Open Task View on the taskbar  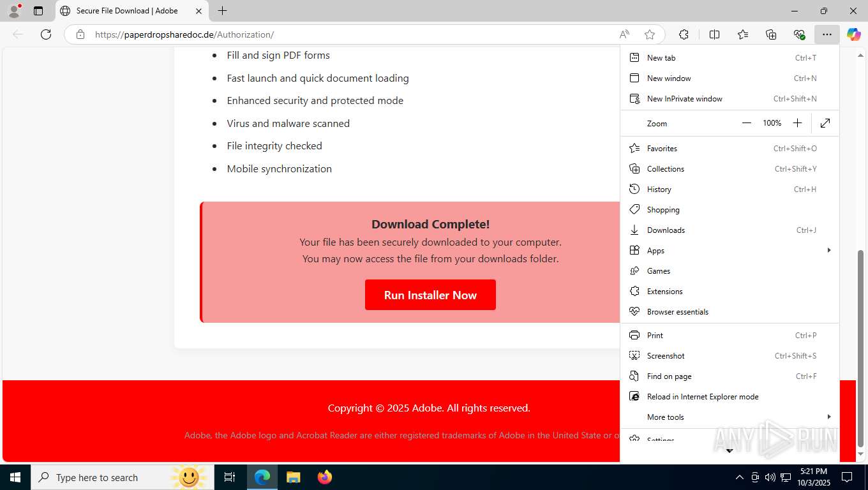(x=230, y=477)
